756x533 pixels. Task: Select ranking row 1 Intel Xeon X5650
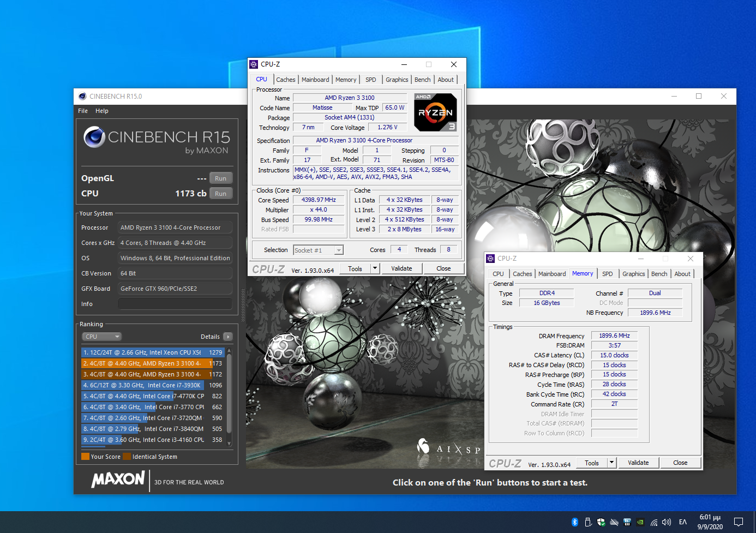[x=153, y=352]
